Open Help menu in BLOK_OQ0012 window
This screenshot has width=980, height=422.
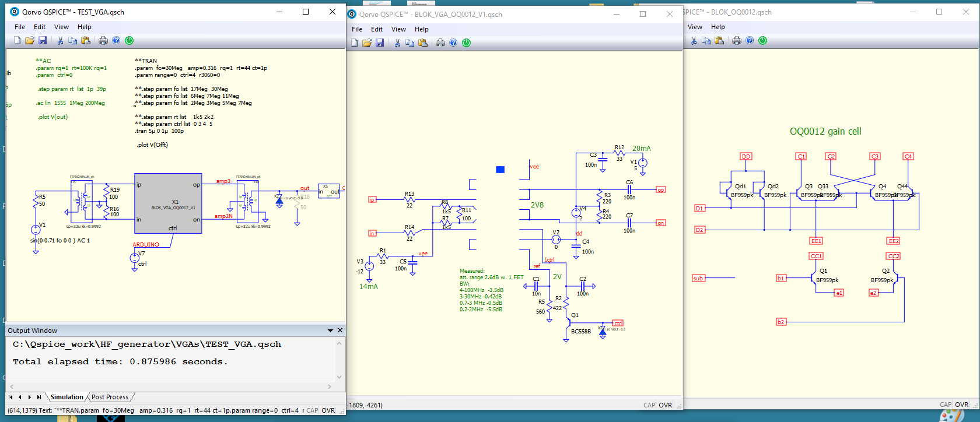[718, 27]
